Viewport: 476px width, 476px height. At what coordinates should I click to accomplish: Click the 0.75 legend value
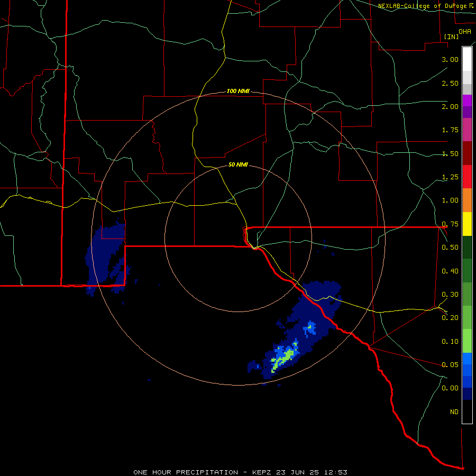450,224
